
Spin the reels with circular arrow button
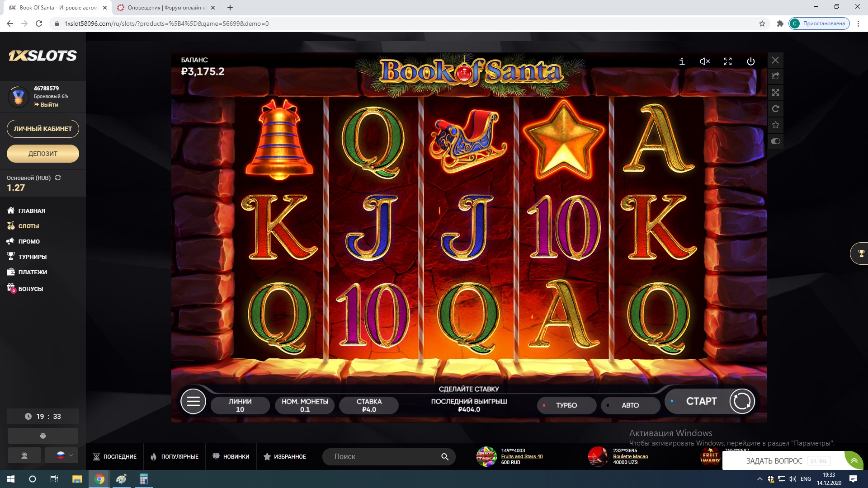point(742,401)
